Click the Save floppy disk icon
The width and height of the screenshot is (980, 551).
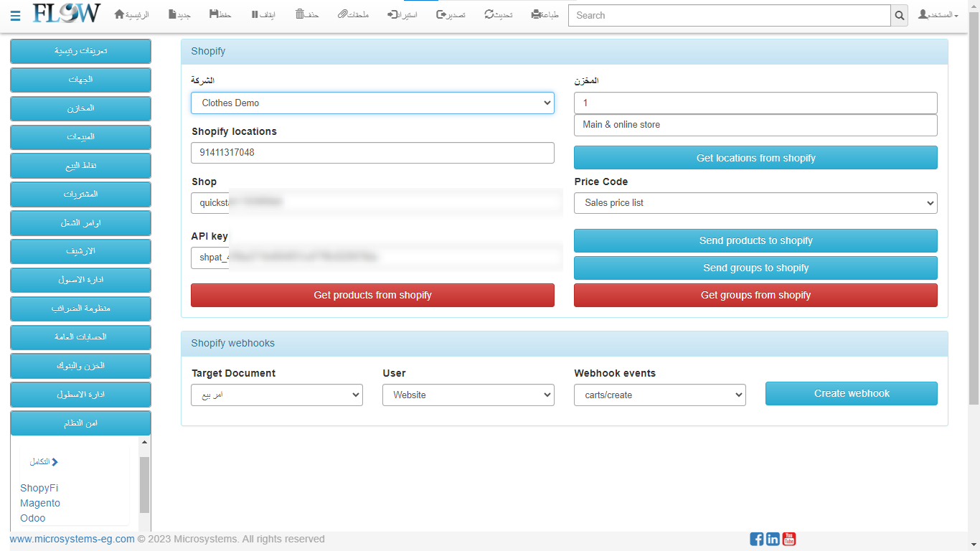pyautogui.click(x=215, y=14)
